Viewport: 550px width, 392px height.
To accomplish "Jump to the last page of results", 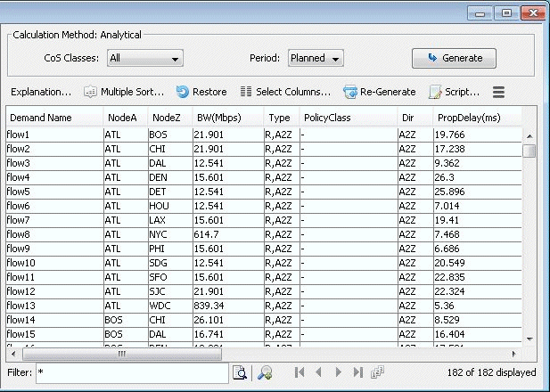I will (x=357, y=372).
